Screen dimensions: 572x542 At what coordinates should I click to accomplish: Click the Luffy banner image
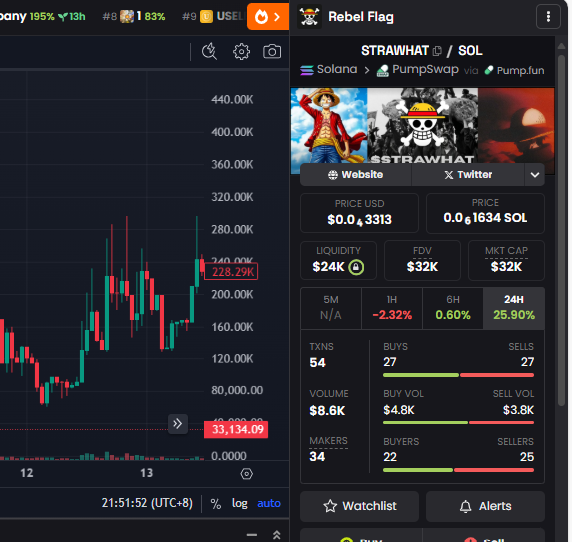tap(329, 125)
